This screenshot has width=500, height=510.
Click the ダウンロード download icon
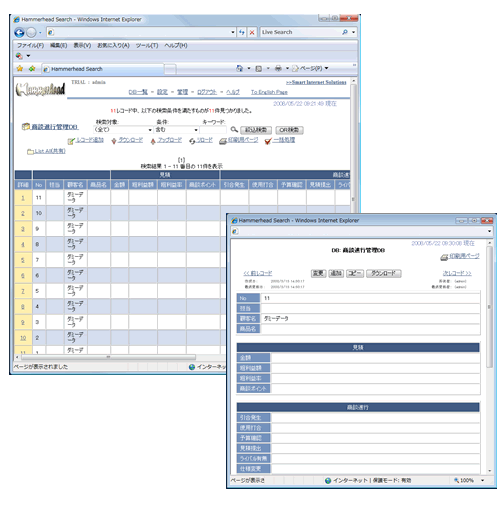click(114, 141)
